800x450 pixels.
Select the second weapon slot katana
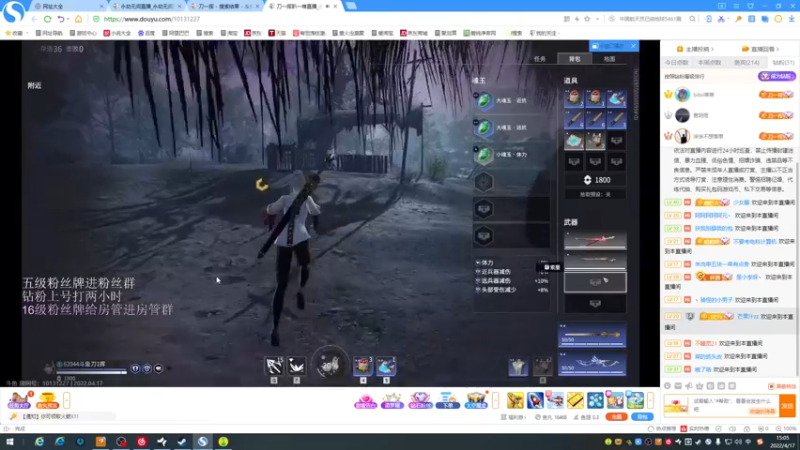[x=595, y=261]
